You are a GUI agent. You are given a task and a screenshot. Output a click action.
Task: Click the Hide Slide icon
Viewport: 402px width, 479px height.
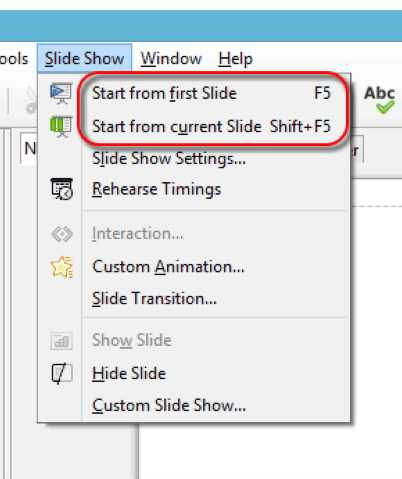click(62, 373)
